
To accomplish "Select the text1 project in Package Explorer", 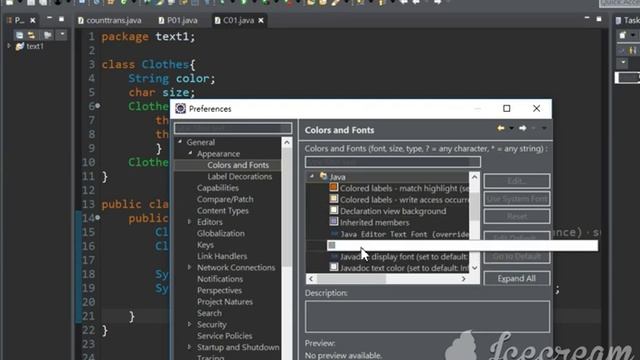I will [34, 47].
